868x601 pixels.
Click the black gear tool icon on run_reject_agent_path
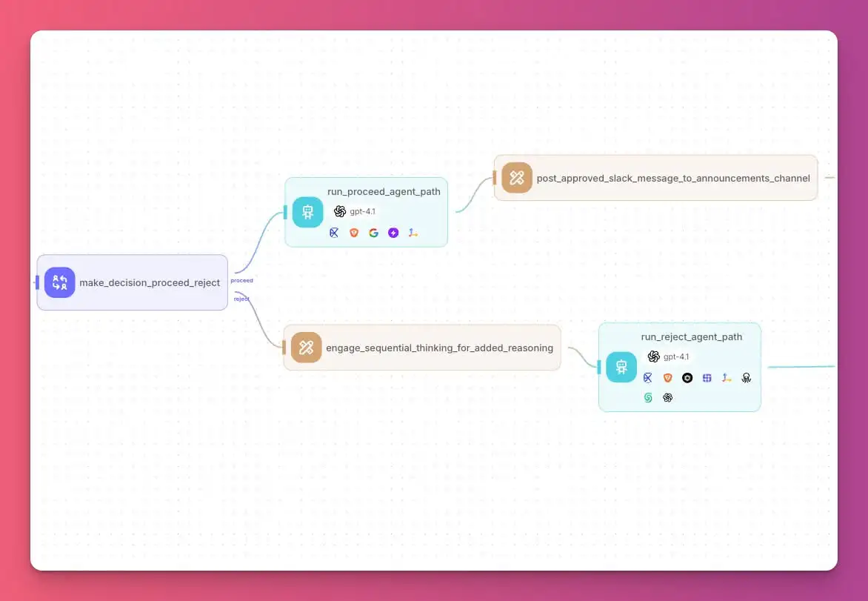point(687,378)
